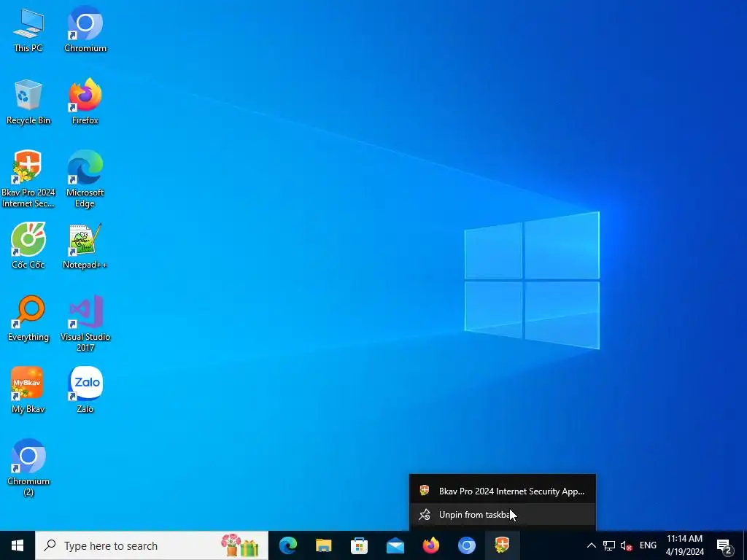Image resolution: width=747 pixels, height=560 pixels.
Task: Select the Recycle Bin icon
Action: click(x=28, y=102)
